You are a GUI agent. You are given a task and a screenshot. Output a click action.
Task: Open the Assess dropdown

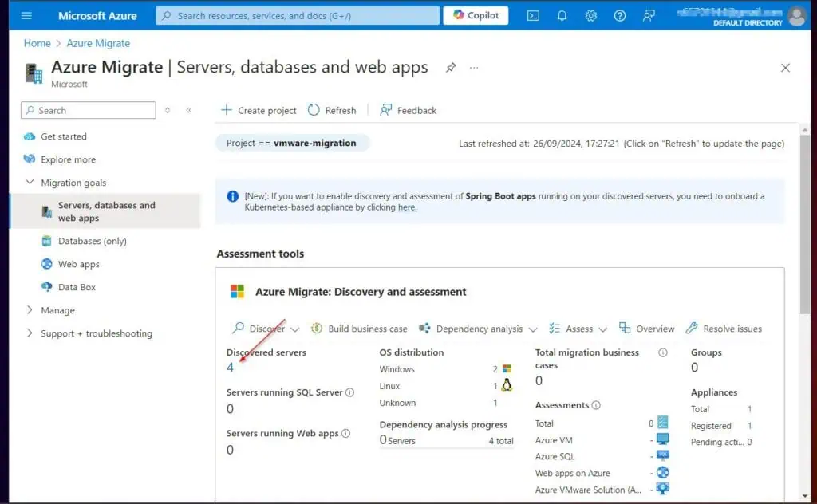pyautogui.click(x=578, y=329)
